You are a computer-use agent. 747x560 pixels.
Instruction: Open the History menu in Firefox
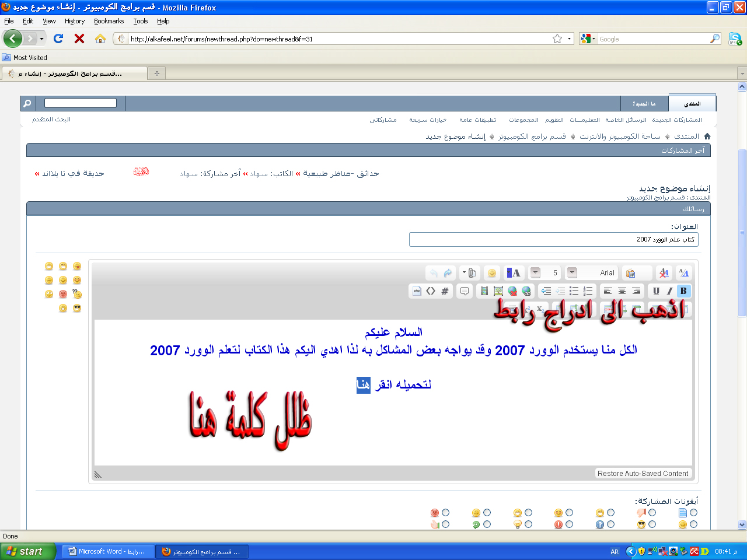tap(75, 21)
